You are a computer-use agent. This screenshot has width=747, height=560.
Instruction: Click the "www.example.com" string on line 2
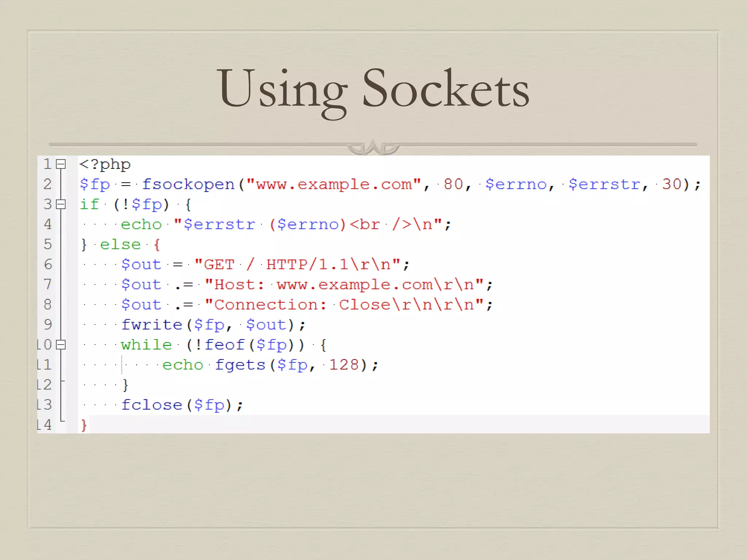(334, 184)
